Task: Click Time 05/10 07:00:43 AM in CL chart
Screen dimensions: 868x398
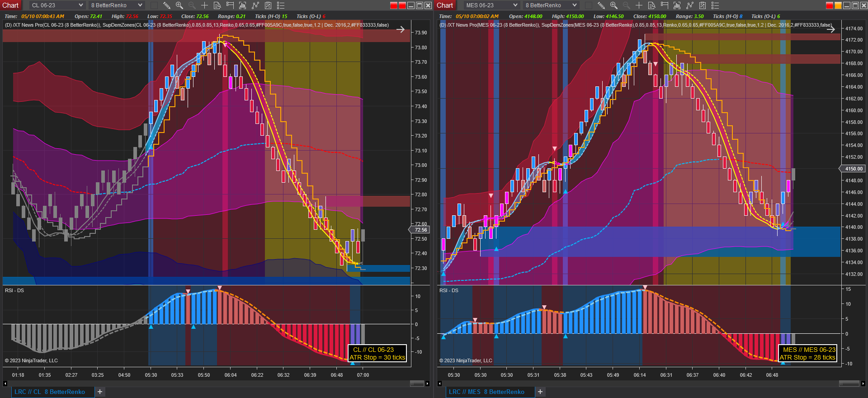Action: (x=34, y=16)
